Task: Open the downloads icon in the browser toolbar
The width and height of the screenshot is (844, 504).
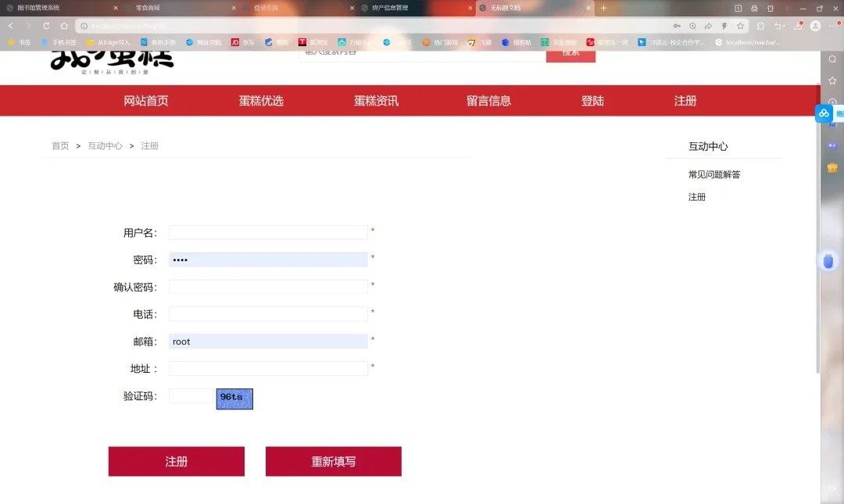Action: click(797, 26)
